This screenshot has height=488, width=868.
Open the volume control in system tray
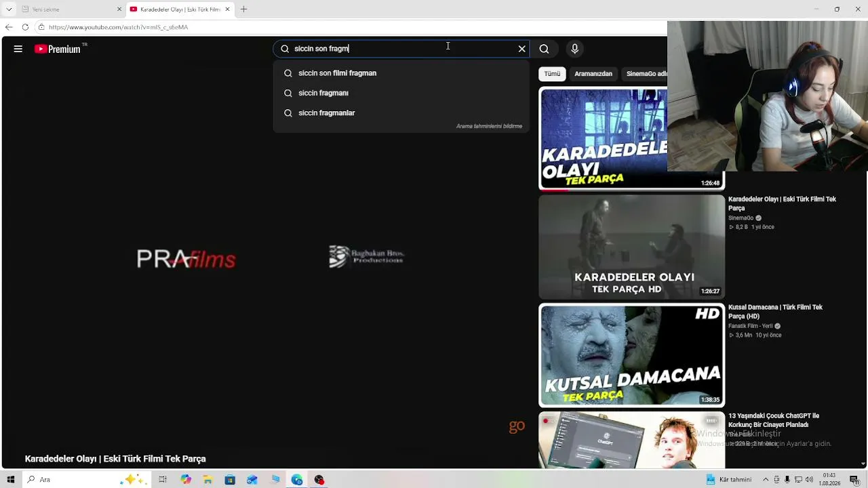pyautogui.click(x=809, y=480)
